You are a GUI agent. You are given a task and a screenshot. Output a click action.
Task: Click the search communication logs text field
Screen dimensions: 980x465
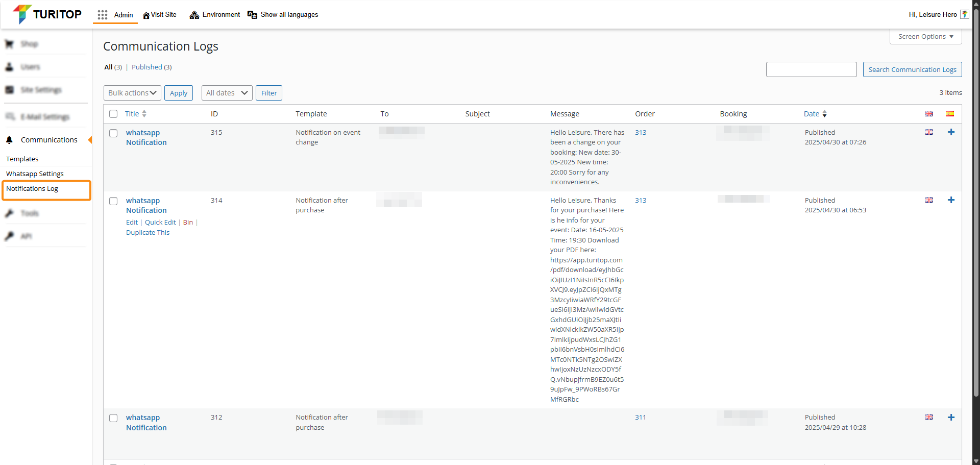pyautogui.click(x=811, y=69)
